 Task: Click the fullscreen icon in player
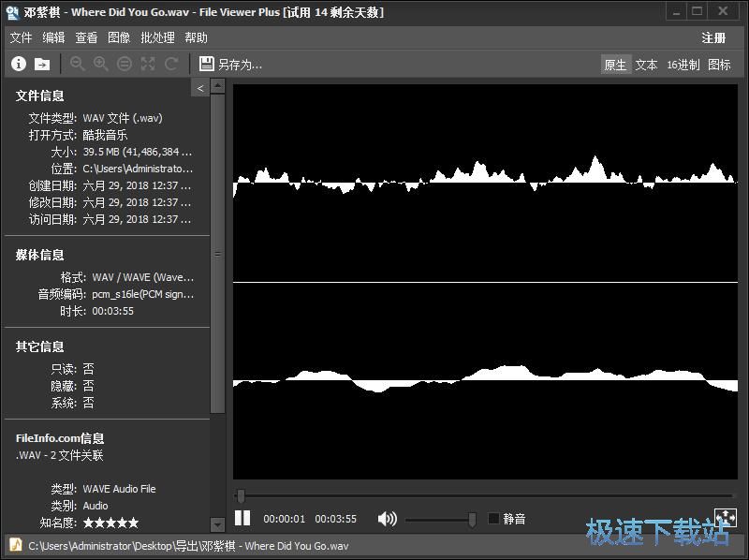click(x=725, y=519)
